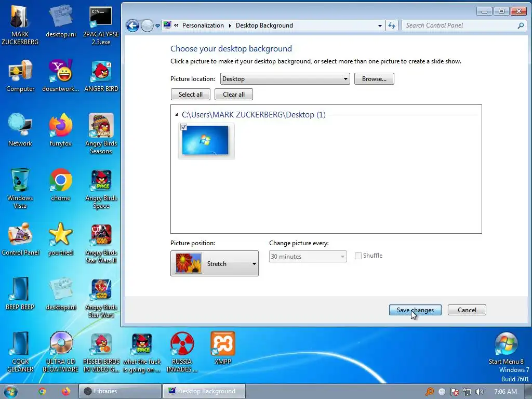Toggle the Shuffle checkbox
This screenshot has height=399, width=532.
(358, 256)
